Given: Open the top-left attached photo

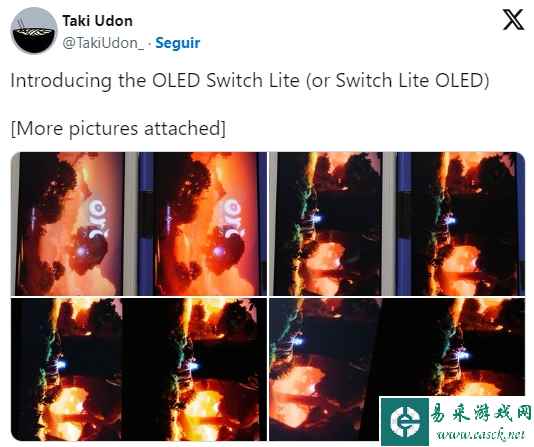Looking at the screenshot, I should (139, 224).
